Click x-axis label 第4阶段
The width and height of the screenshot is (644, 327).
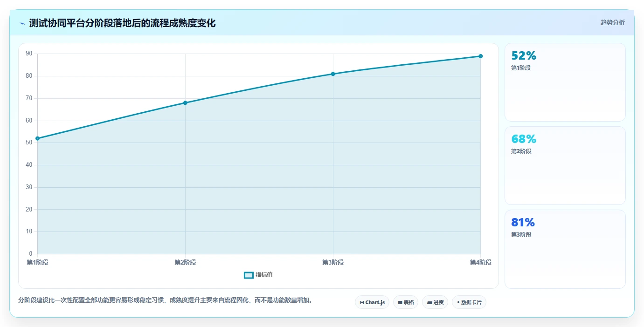click(x=481, y=263)
